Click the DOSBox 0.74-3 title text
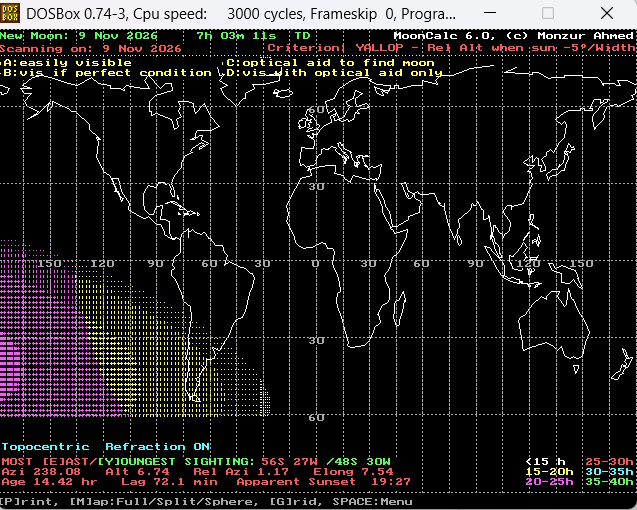Viewport: 637px width, 510px height. [240, 14]
